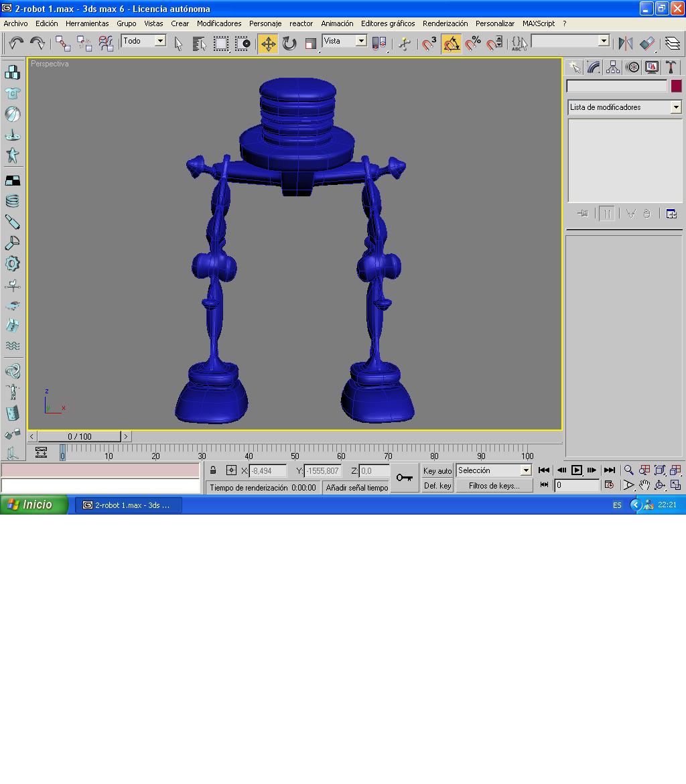The image size is (686, 784).
Task: Click Añadir señal tiempo
Action: [357, 488]
